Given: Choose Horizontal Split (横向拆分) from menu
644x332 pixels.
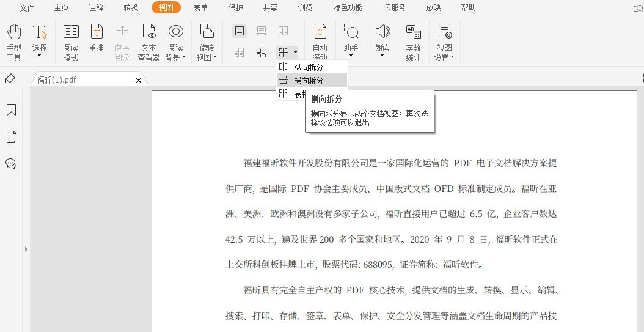Looking at the screenshot, I should tap(312, 81).
